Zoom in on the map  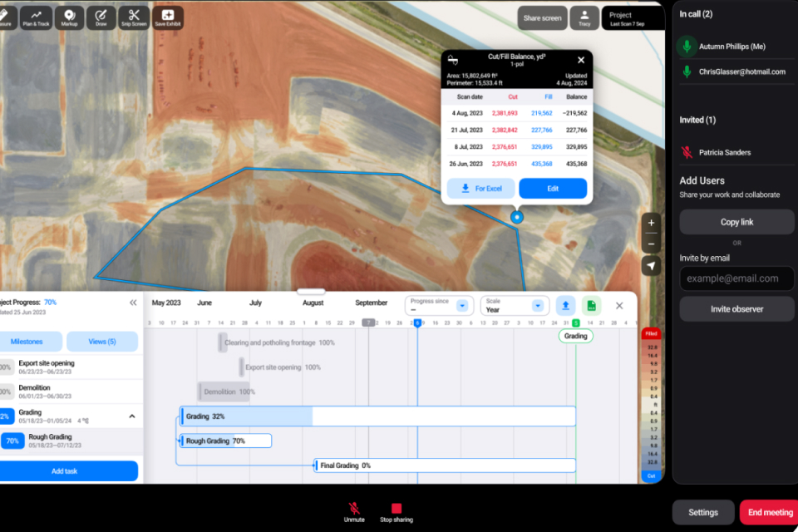point(651,223)
